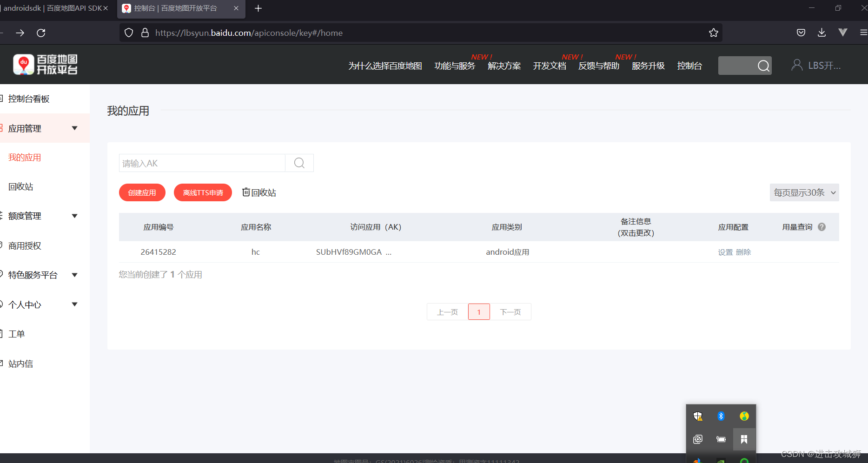Click 设置 for app hc
868x463 pixels.
click(x=725, y=252)
